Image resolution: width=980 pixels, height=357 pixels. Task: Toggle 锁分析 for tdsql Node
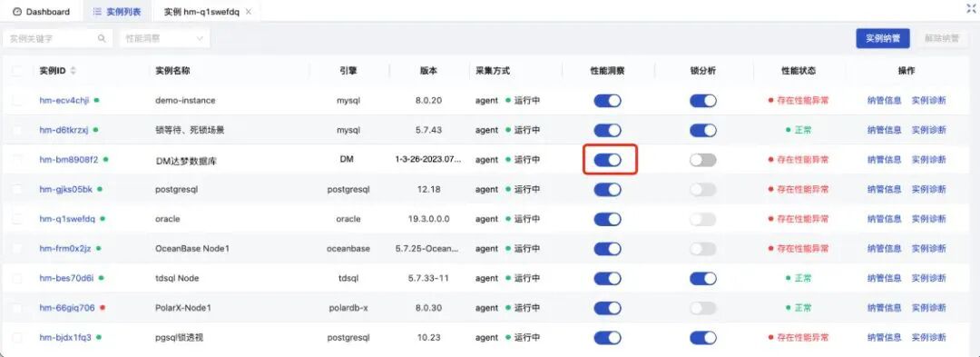702,278
